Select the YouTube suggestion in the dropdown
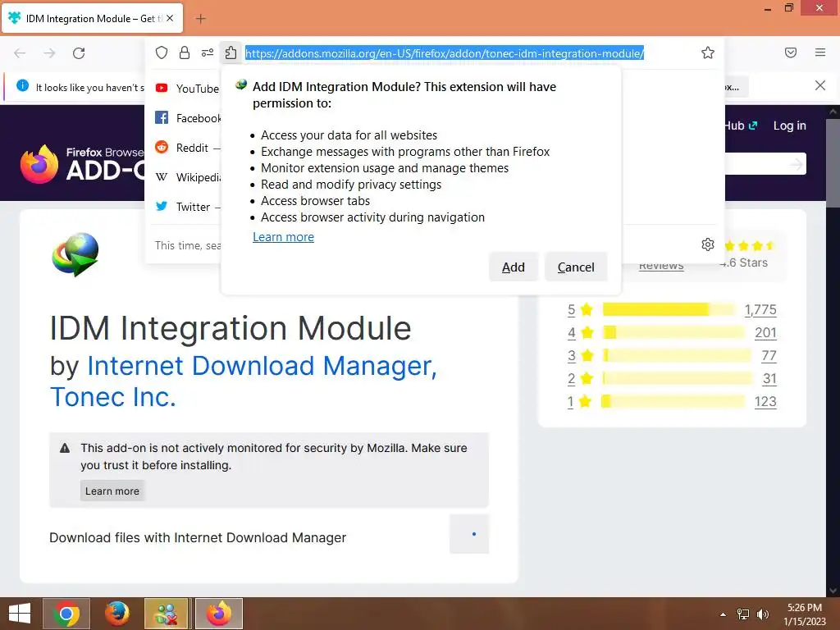The width and height of the screenshot is (840, 630). pos(186,89)
